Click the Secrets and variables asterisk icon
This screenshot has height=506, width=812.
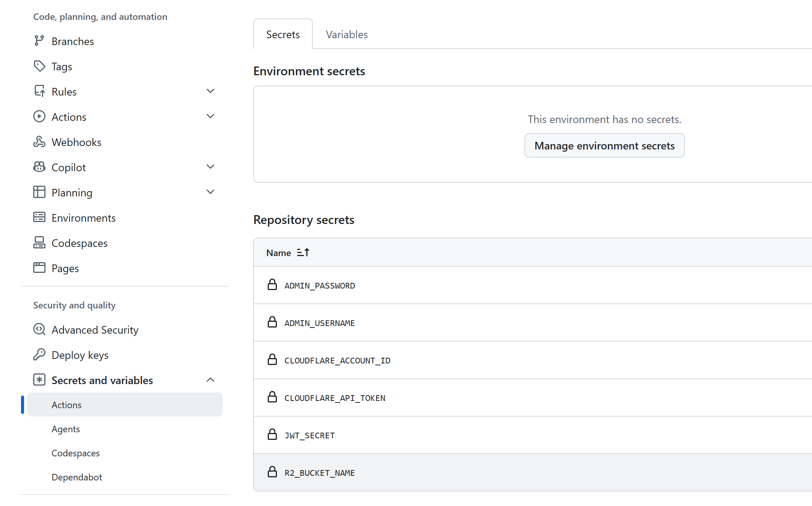(x=39, y=380)
